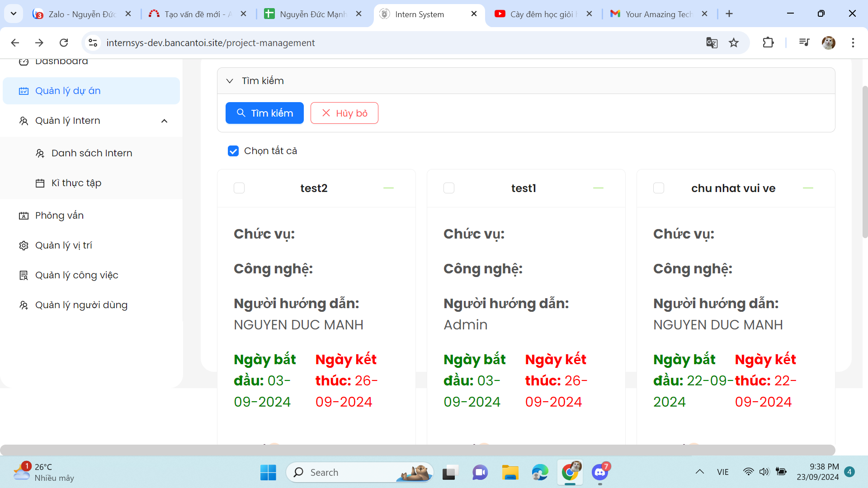Open 'Danh sách Intern' sidebar item
The image size is (868, 488).
coord(92,153)
